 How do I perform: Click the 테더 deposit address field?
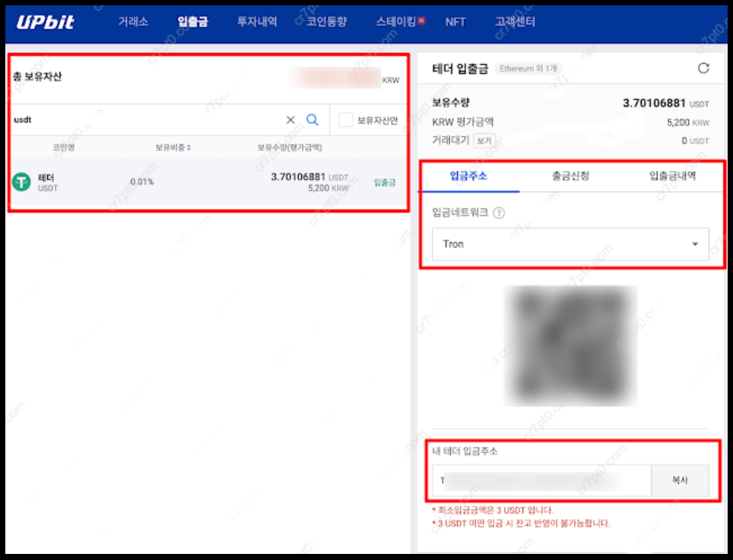[x=541, y=480]
